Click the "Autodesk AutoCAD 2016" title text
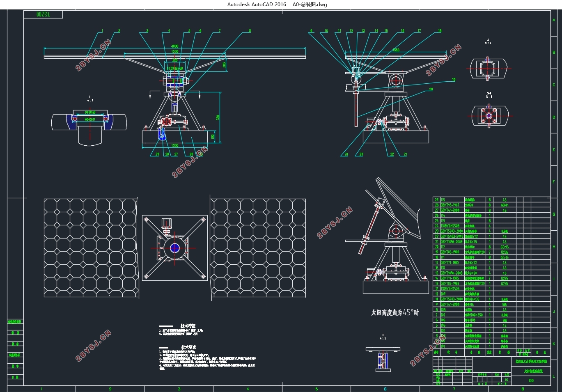The image size is (562, 392). click(x=257, y=5)
